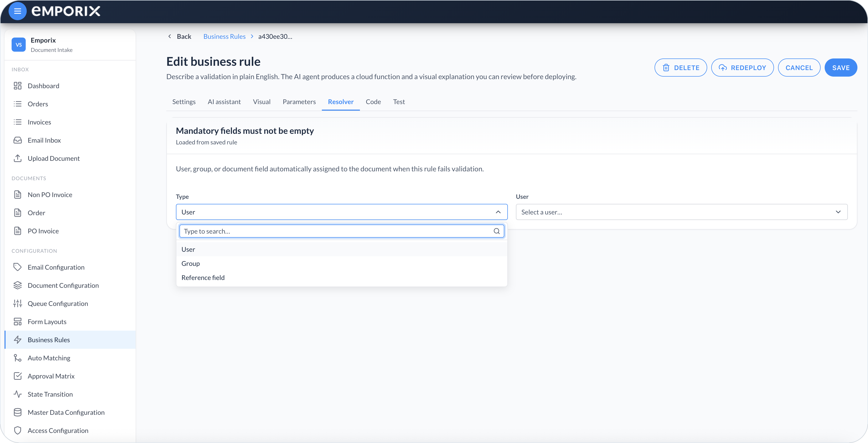Click the REDEPLOY button
Image resolution: width=868 pixels, height=443 pixels.
[x=742, y=68]
